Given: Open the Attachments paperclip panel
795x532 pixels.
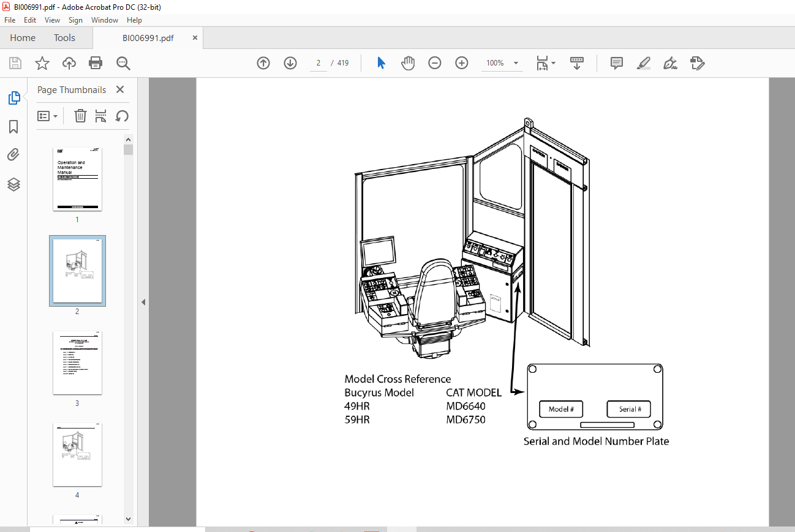Looking at the screenshot, I should [13, 155].
